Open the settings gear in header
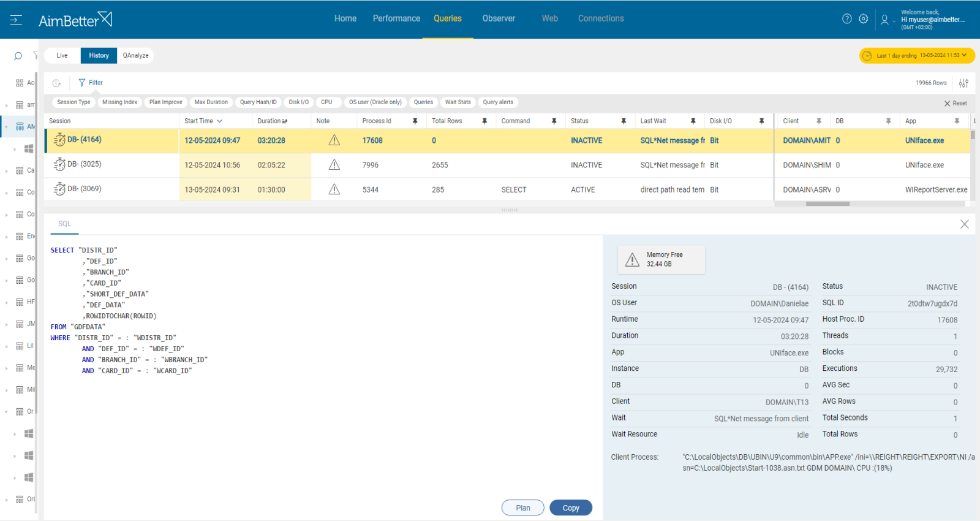The image size is (980, 521). [864, 19]
